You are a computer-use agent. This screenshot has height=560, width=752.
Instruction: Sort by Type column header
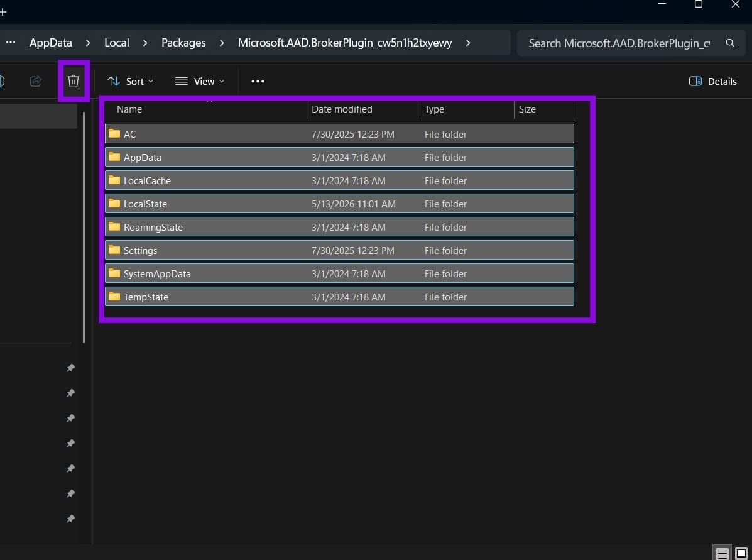tap(467, 109)
